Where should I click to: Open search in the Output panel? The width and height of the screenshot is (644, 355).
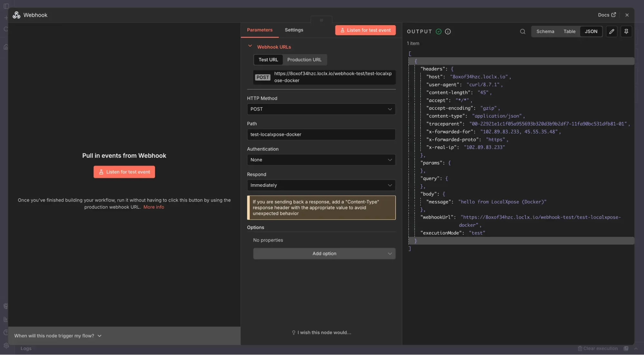[522, 32]
